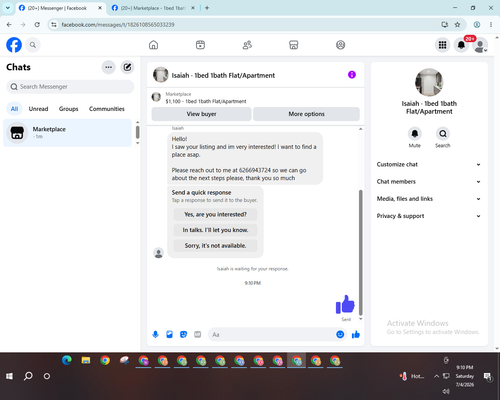This screenshot has width=500, height=400.
Task: Open the tab search dropdown arrow
Action: (x=8, y=8)
